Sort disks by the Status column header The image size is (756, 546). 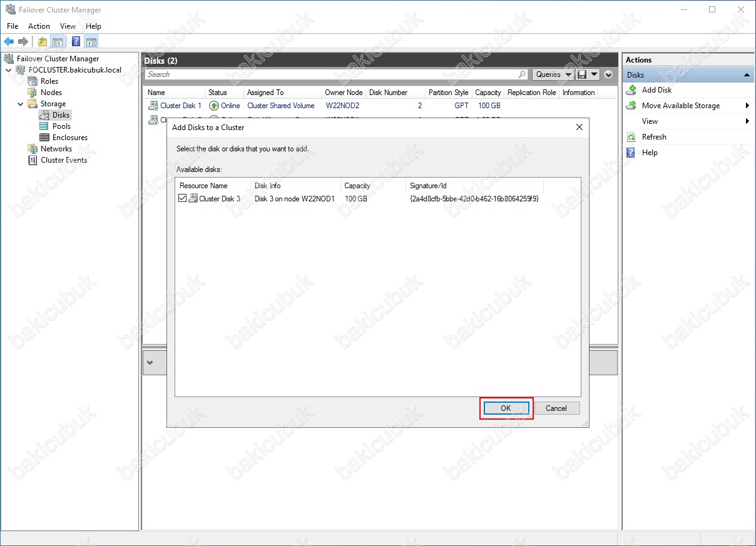click(224, 93)
